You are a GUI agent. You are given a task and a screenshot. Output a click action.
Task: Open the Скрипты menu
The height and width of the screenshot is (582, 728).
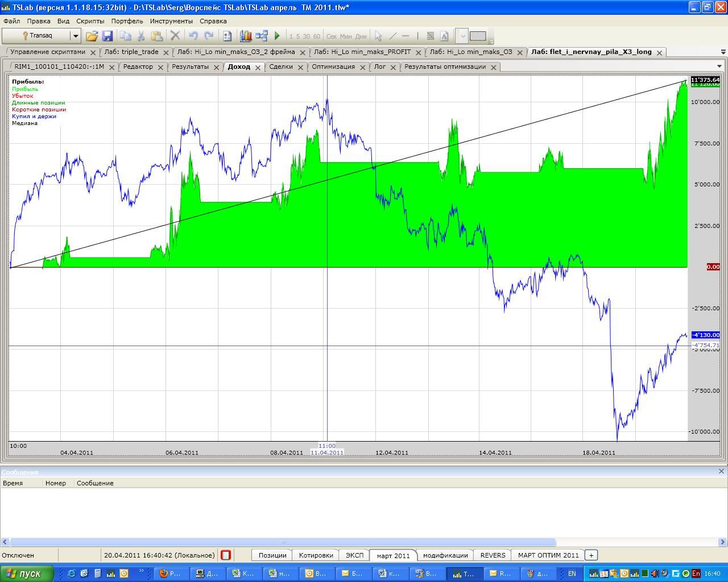pos(90,21)
